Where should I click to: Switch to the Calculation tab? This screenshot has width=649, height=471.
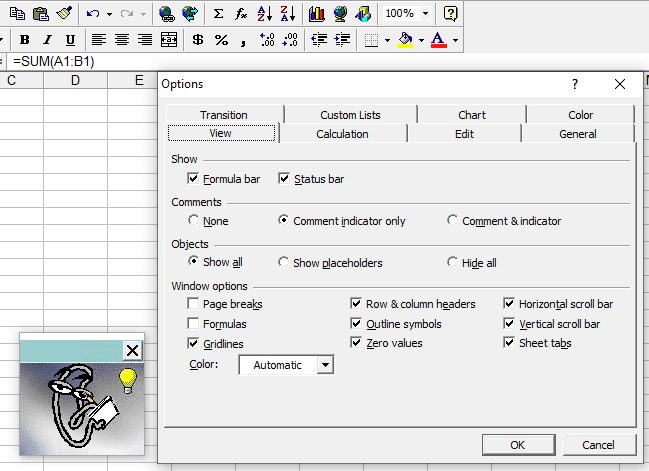click(x=342, y=134)
